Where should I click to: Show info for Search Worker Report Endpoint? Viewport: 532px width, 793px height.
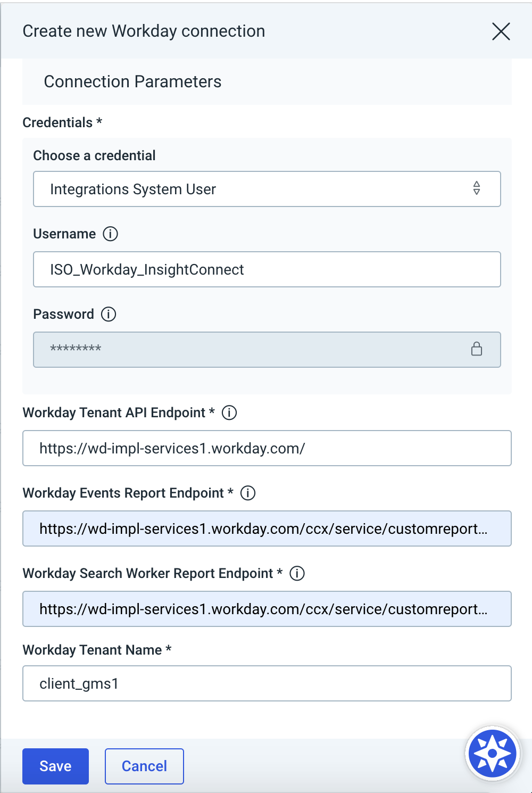pyautogui.click(x=297, y=573)
